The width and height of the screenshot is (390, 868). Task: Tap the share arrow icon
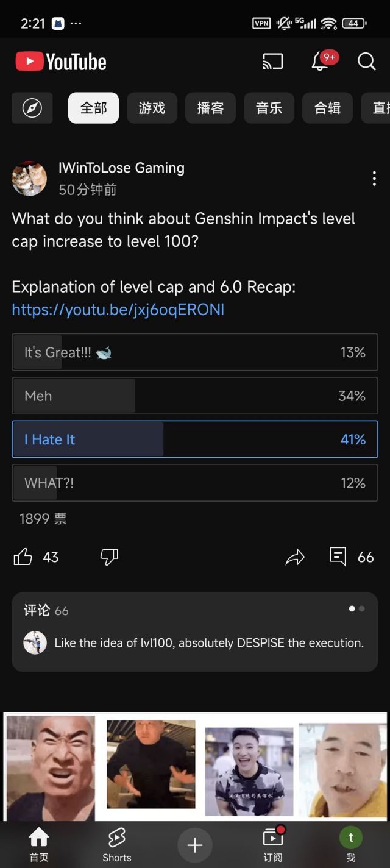(x=295, y=557)
